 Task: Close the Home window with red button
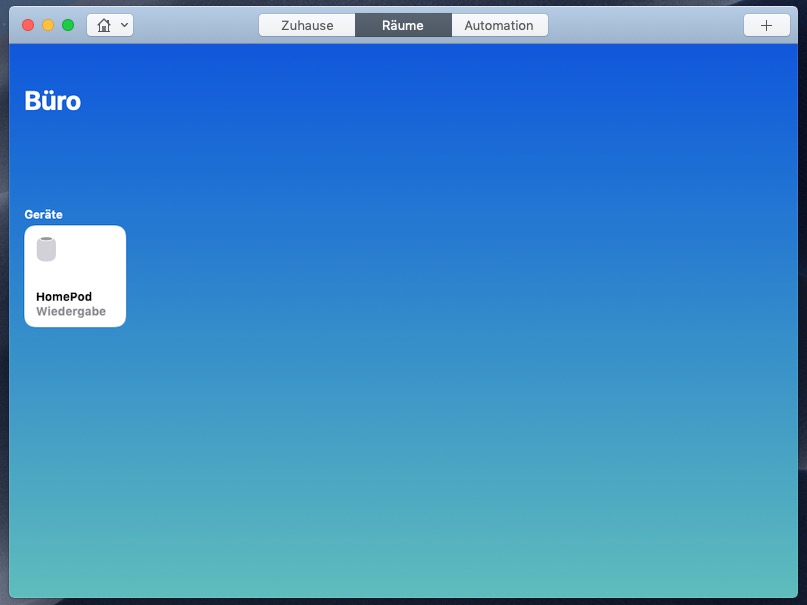(28, 25)
